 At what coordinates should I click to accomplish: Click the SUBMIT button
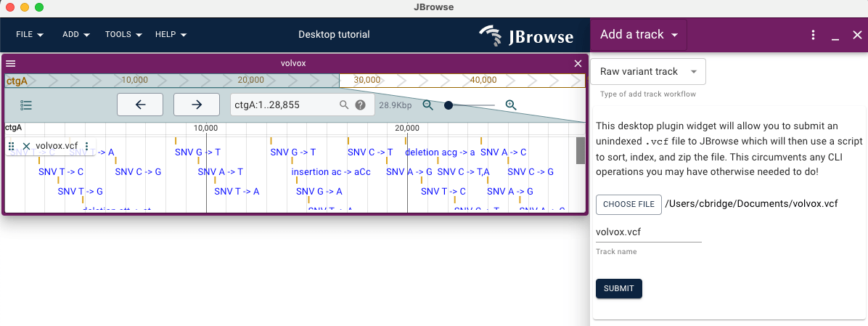619,288
